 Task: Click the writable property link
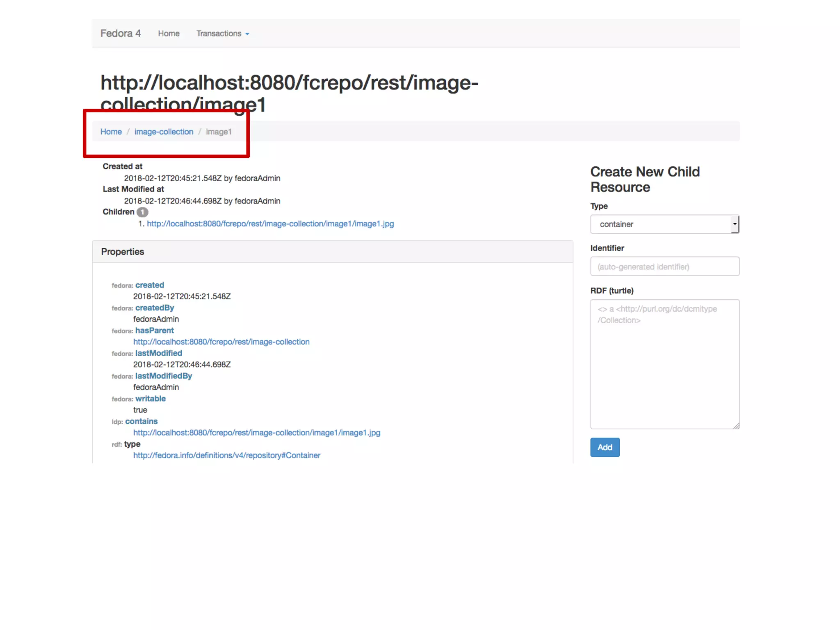click(150, 399)
